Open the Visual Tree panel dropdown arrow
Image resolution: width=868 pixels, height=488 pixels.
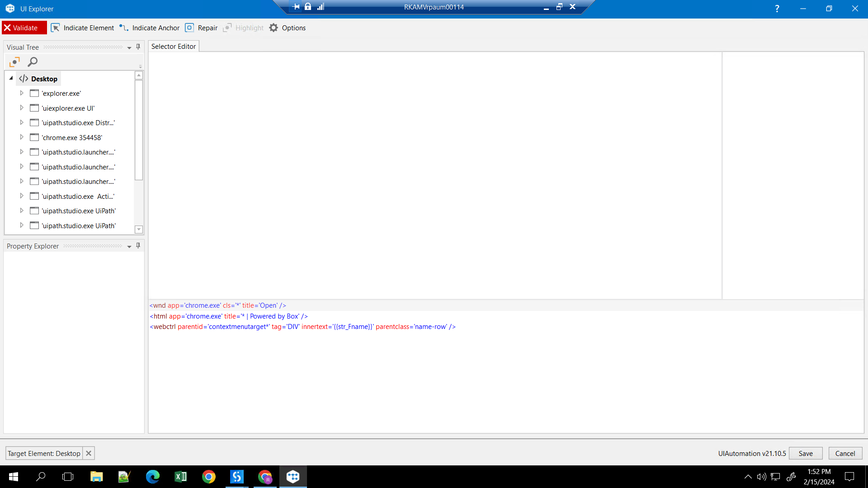129,47
